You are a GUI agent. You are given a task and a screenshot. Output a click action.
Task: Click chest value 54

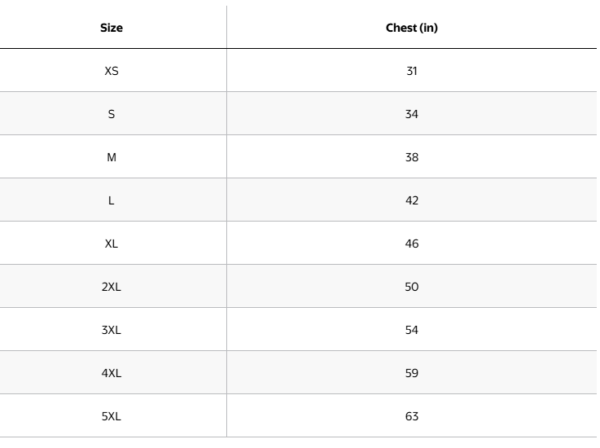click(412, 329)
